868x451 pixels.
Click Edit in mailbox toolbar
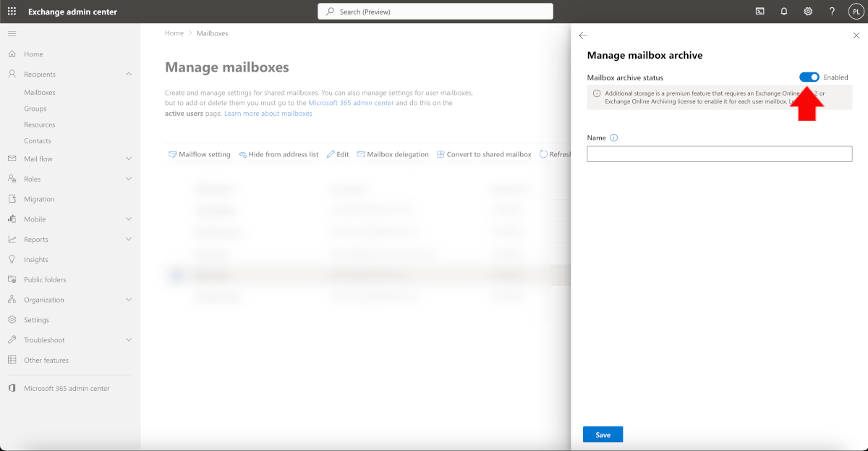pos(338,154)
